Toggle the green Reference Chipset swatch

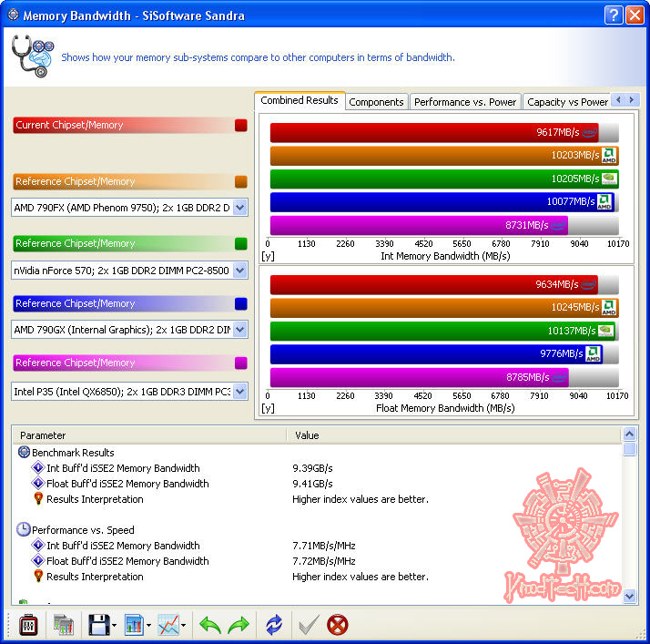pyautogui.click(x=241, y=243)
